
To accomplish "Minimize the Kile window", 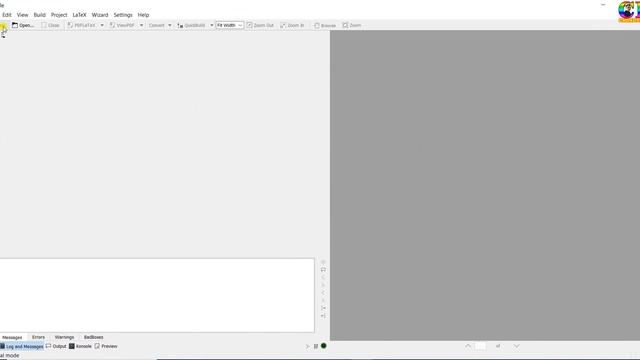I will pos(603,4).
